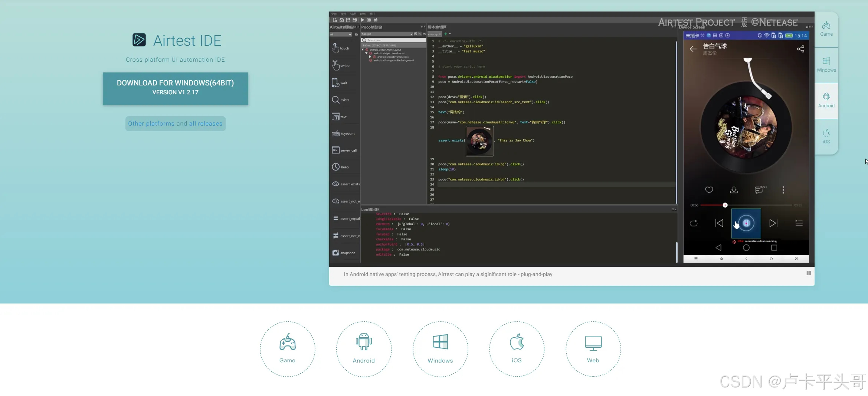Click the heart favorite icon in device screen
Screen dimensions: 868x396
pyautogui.click(x=709, y=190)
